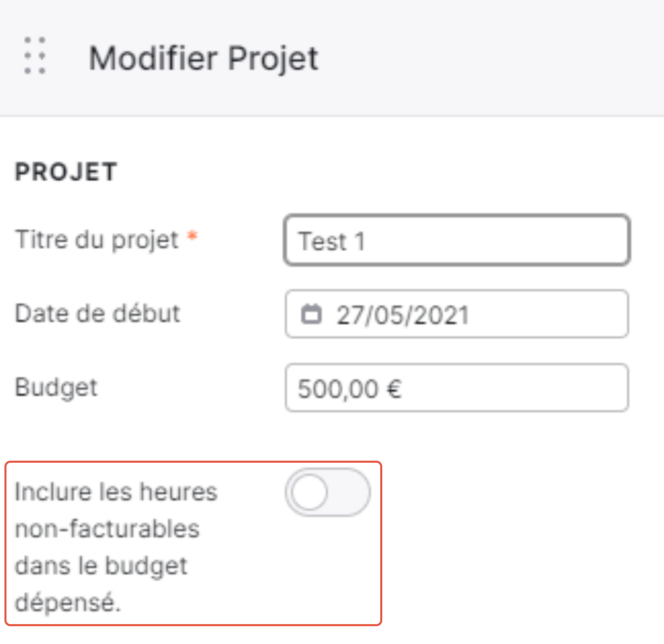Open the date picker showing 27/05/2021
The image size is (664, 644).
click(457, 314)
